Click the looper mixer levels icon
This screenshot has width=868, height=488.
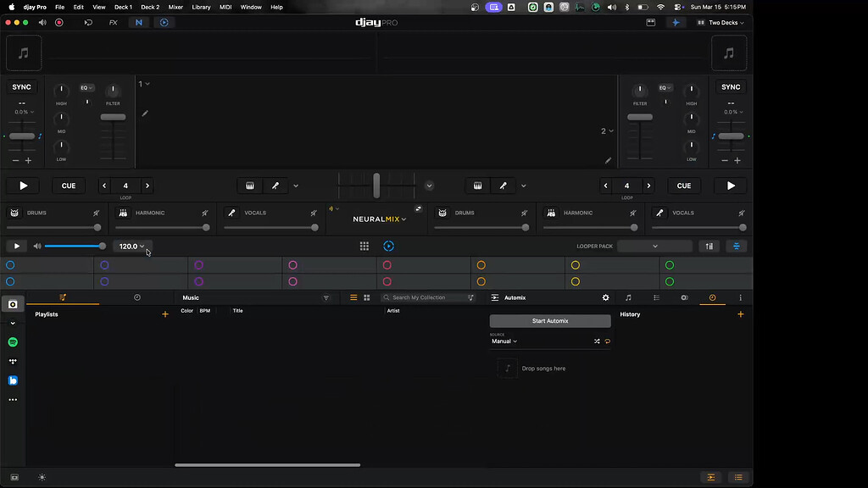click(x=709, y=247)
